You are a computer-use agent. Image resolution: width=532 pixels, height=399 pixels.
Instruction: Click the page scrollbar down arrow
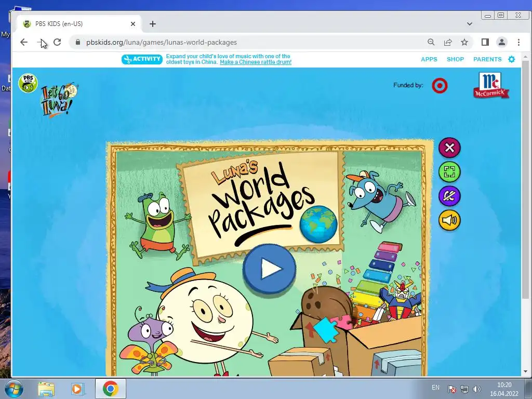525,371
